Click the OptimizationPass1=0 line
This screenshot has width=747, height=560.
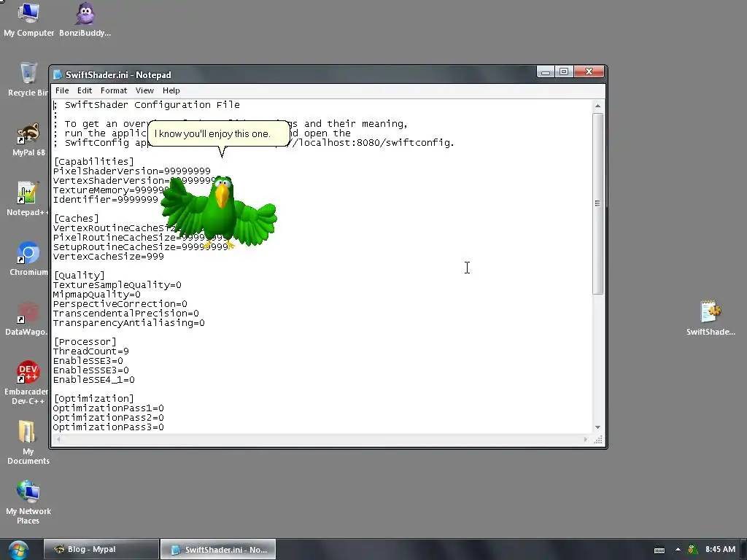[x=108, y=408]
